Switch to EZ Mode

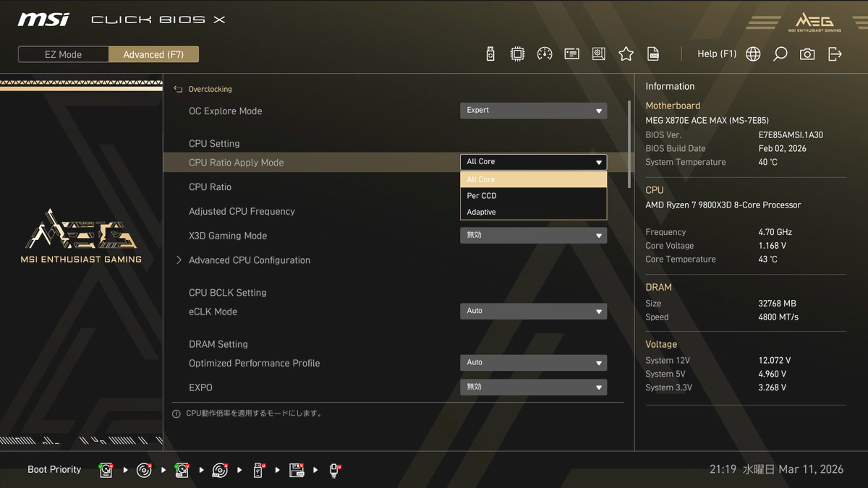click(x=64, y=54)
